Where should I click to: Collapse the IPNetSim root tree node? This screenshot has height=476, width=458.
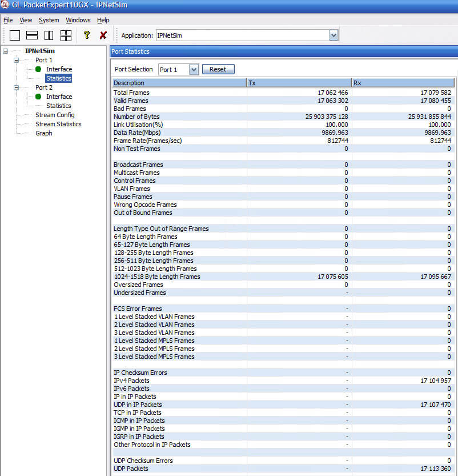[6, 51]
